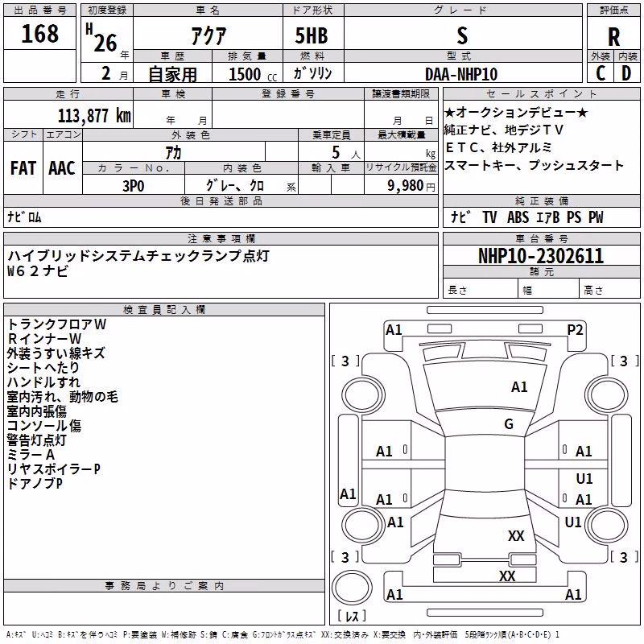Click the AAC air conditioner value

click(x=62, y=168)
